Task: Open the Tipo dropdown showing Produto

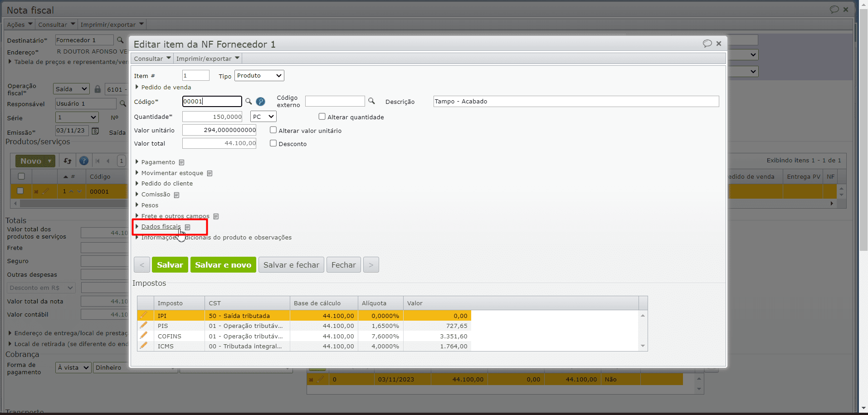Action: pyautogui.click(x=259, y=75)
